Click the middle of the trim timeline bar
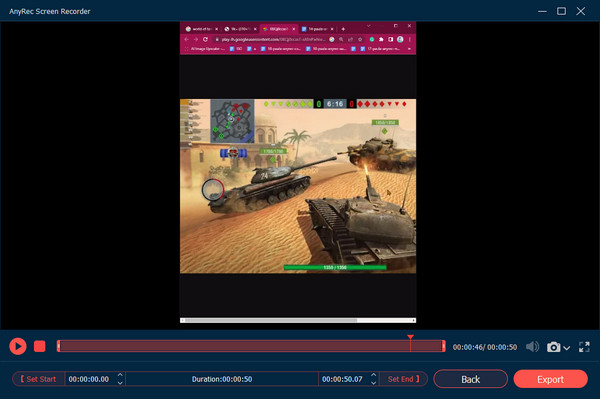The width and height of the screenshot is (600, 399). click(251, 346)
